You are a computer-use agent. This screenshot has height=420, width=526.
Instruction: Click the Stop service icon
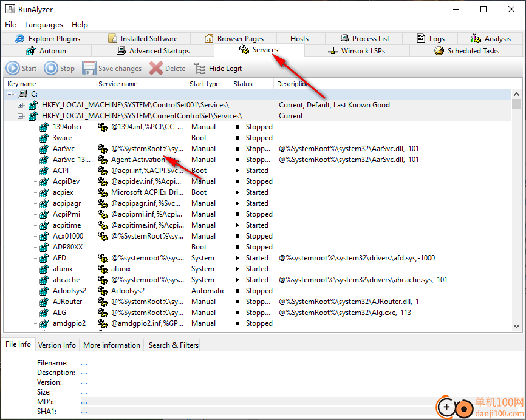point(51,69)
